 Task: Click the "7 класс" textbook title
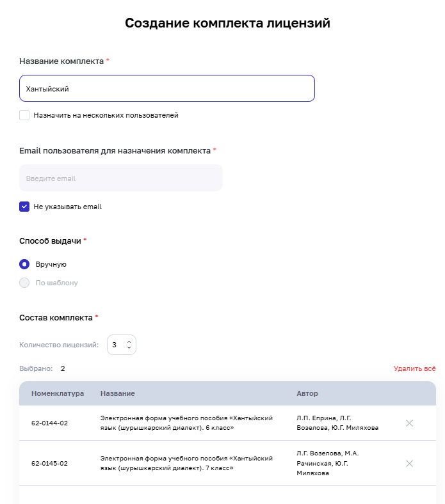[x=186, y=463]
